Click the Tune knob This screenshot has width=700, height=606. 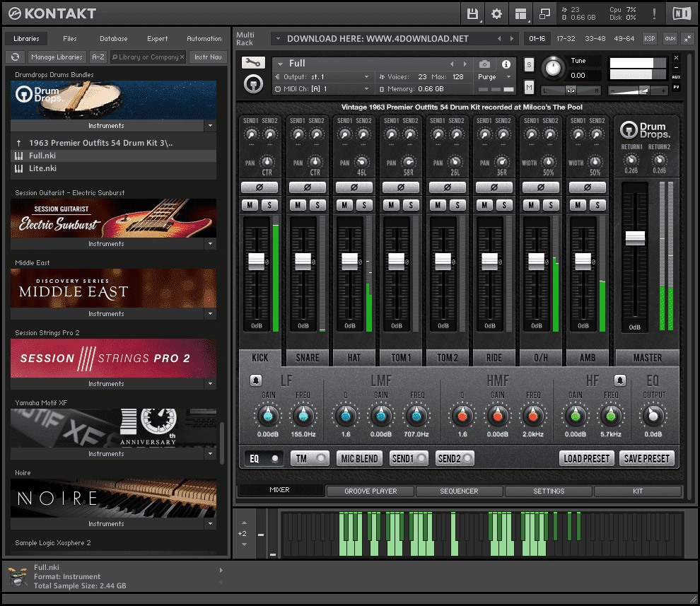[553, 68]
